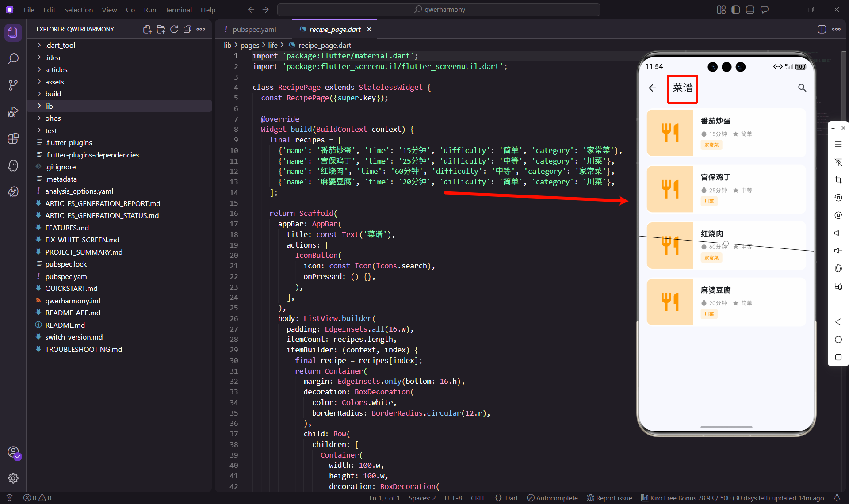Tap the search icon in phone preview
This screenshot has height=504, width=849.
tap(802, 88)
